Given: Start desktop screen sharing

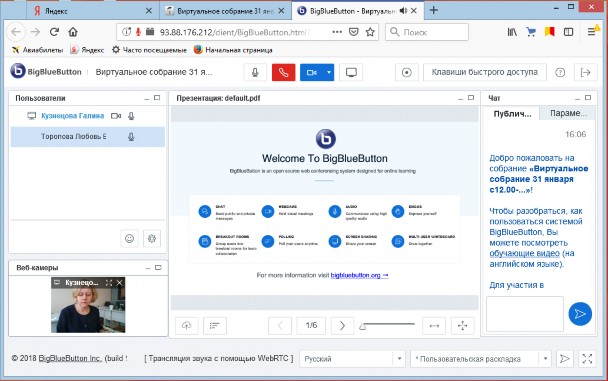Looking at the screenshot, I should coord(351,72).
